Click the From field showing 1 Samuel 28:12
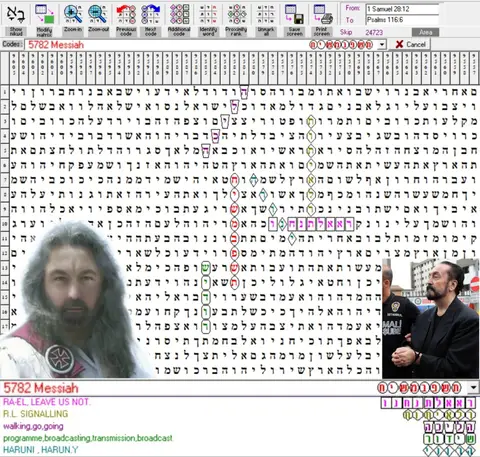The height and width of the screenshot is (457, 480). click(x=402, y=9)
